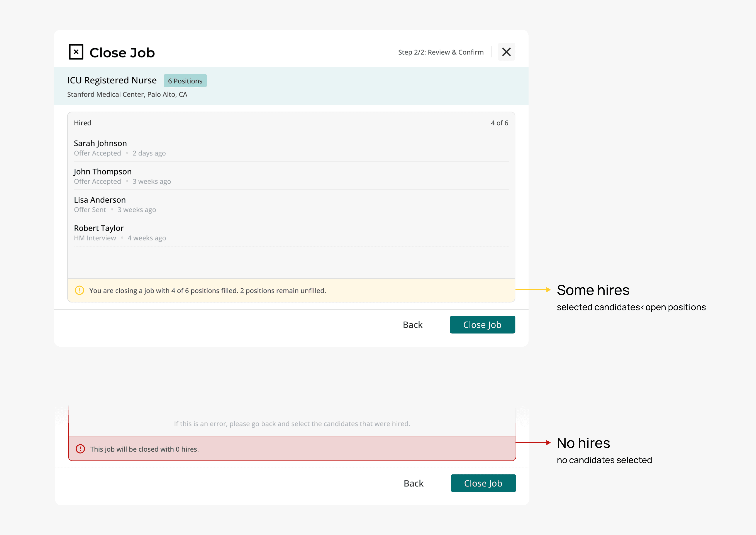Select Sarah Johnson in the hired list

coord(100,144)
